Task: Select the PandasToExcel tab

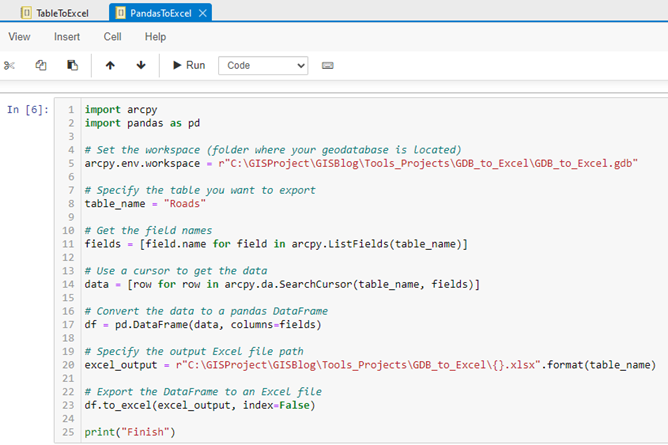Action: coord(161,13)
